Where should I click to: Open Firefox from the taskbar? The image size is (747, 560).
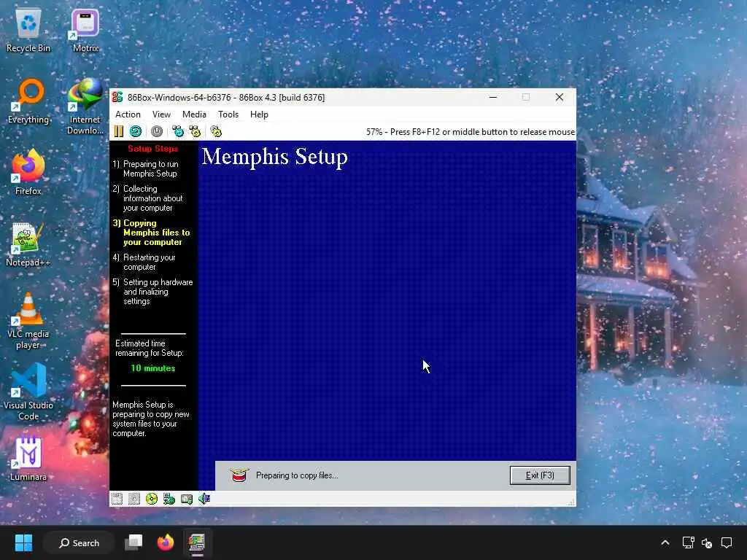coord(166,542)
